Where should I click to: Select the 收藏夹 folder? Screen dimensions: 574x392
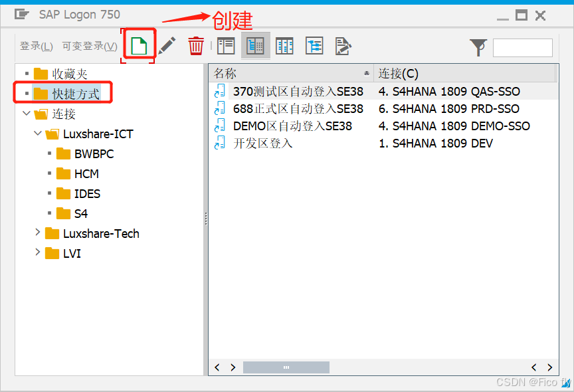pos(60,74)
